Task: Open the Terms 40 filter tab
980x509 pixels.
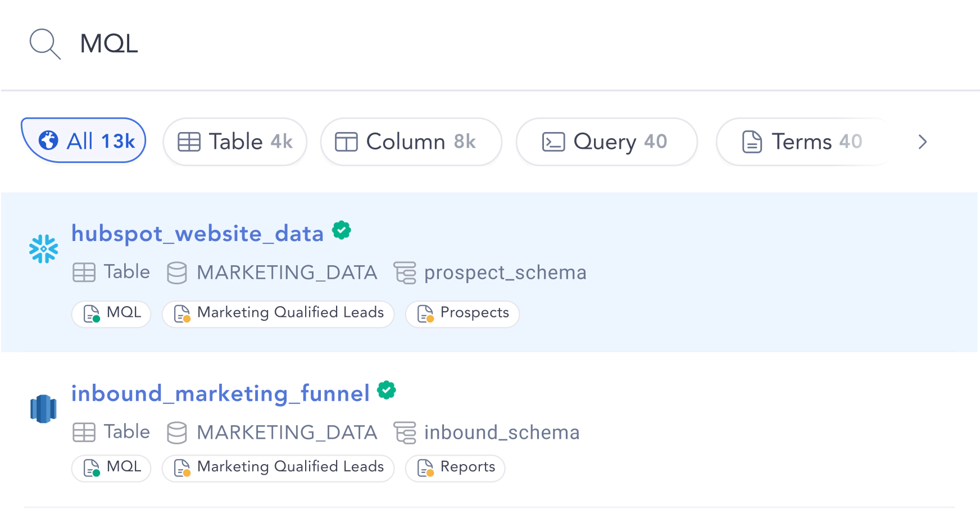Action: [805, 142]
